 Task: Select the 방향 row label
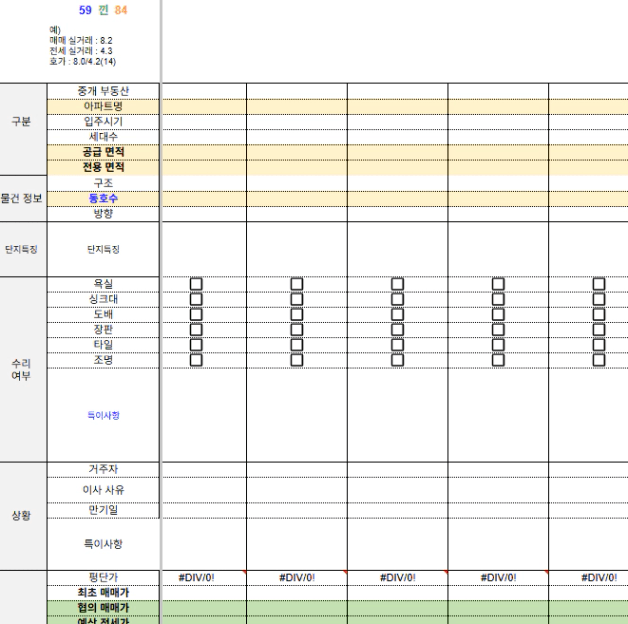(103, 214)
